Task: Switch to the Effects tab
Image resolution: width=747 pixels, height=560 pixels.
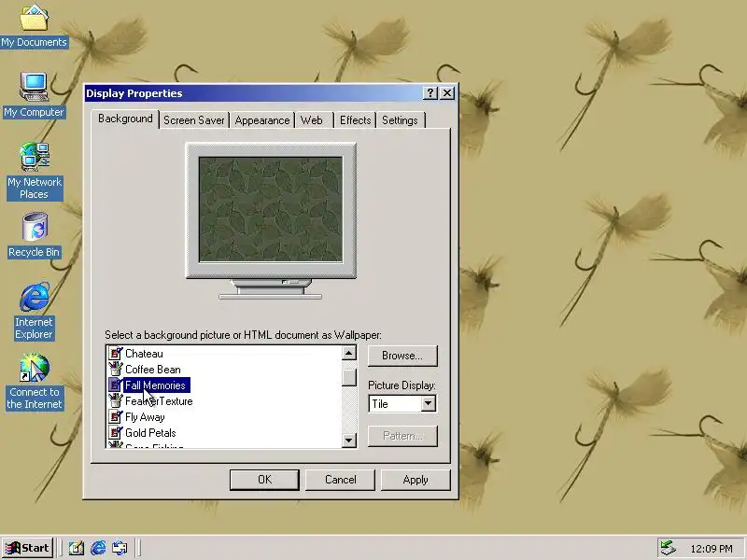Action: [x=355, y=120]
